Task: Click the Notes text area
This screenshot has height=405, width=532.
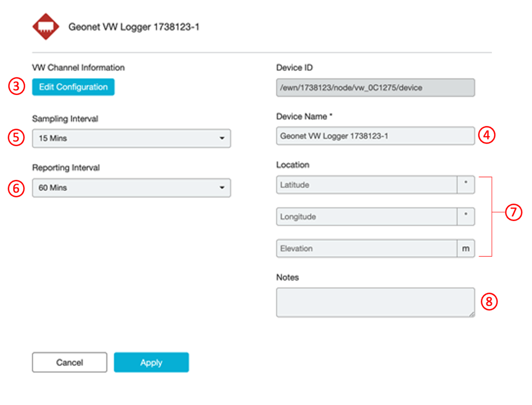Action: click(x=375, y=302)
